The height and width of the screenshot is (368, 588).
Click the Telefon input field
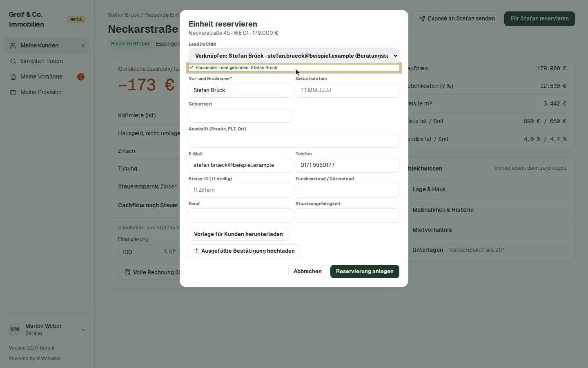click(x=347, y=165)
